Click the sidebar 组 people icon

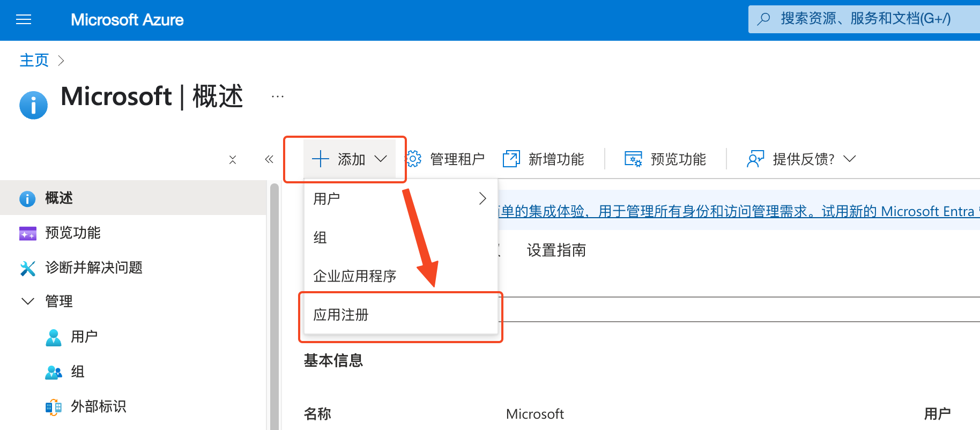click(x=53, y=372)
